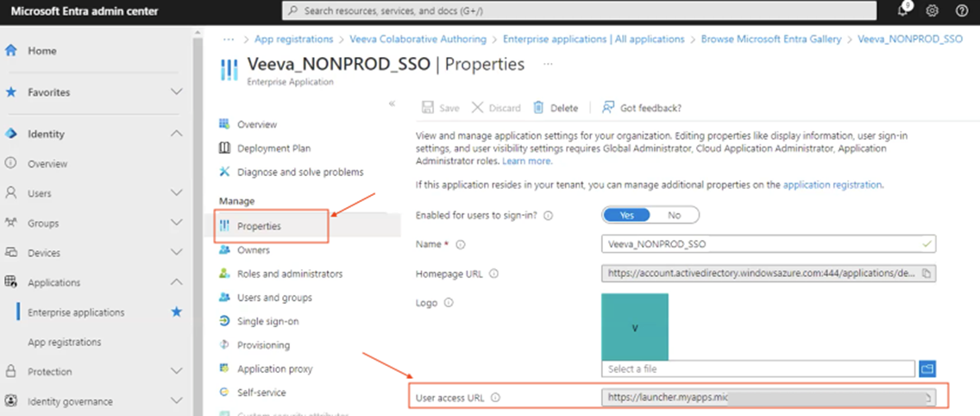Image resolution: width=980 pixels, height=416 pixels.
Task: Show info tooltip for Logo
Action: coord(448,303)
